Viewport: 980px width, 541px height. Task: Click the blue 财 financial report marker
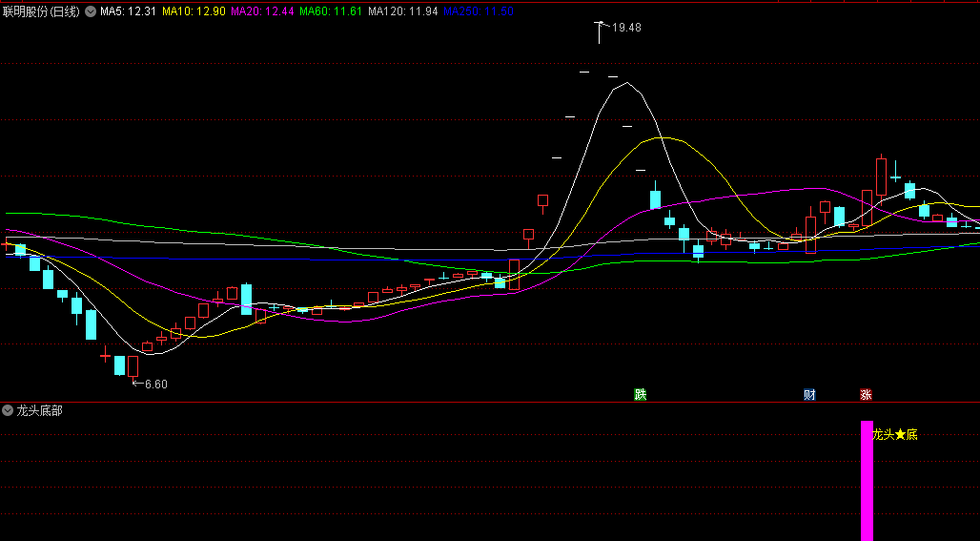coord(809,394)
